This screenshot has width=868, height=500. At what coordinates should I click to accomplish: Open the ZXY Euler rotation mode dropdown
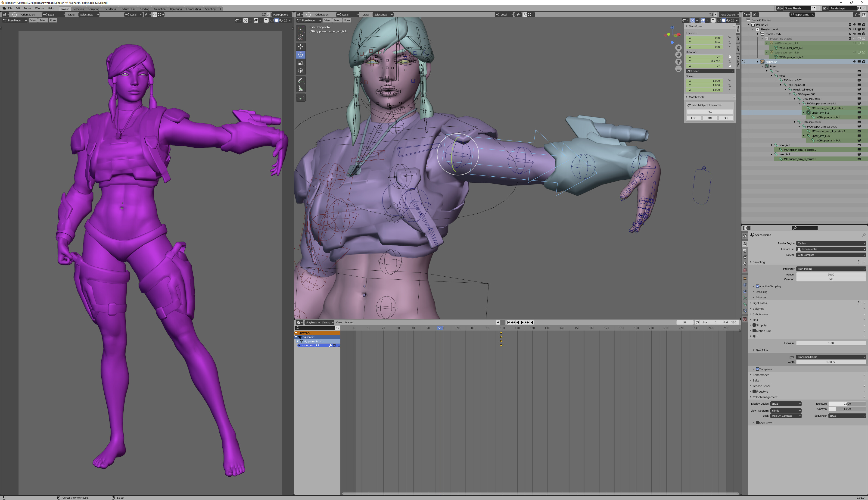710,71
